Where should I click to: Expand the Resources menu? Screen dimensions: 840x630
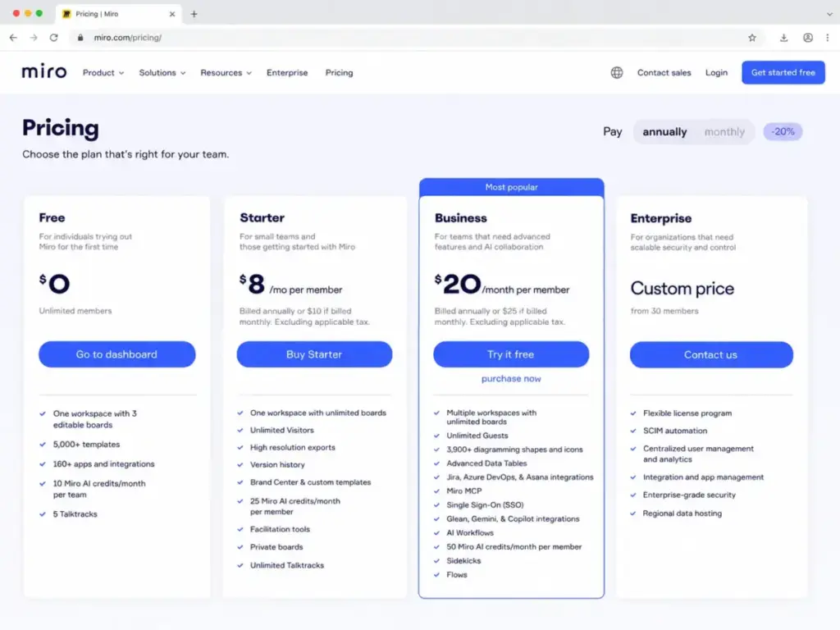coord(226,73)
